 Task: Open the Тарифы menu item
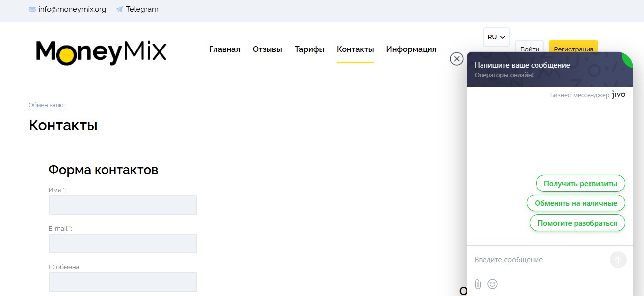pos(310,49)
